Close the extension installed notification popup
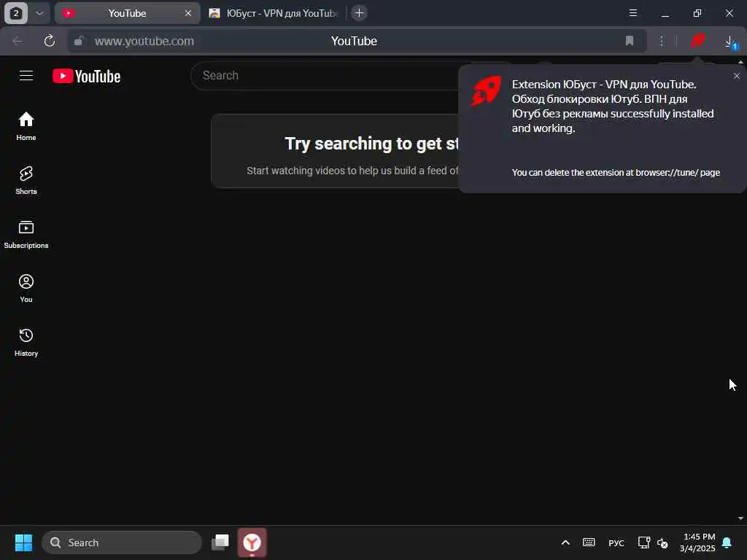Screen dimensions: 747x560 point(737,76)
